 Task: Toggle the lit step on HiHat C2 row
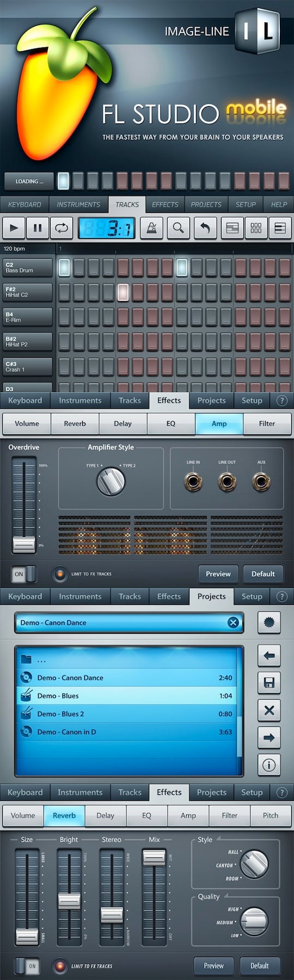click(x=123, y=292)
